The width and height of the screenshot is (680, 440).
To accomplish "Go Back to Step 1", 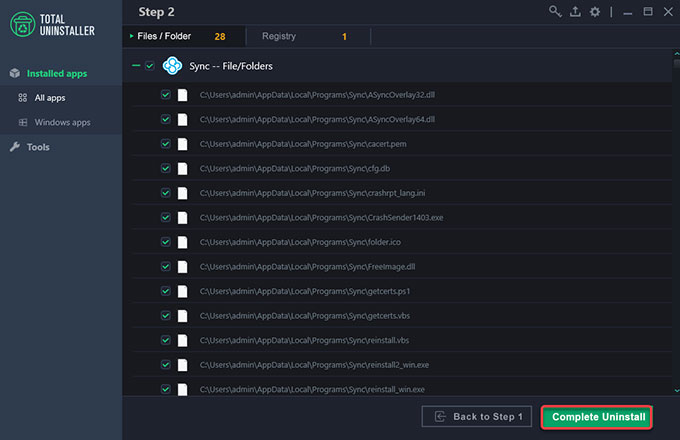I will (477, 417).
